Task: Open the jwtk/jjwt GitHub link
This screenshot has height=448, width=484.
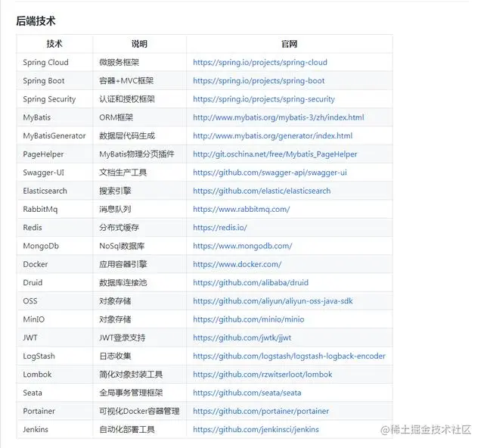Action: pyautogui.click(x=242, y=338)
